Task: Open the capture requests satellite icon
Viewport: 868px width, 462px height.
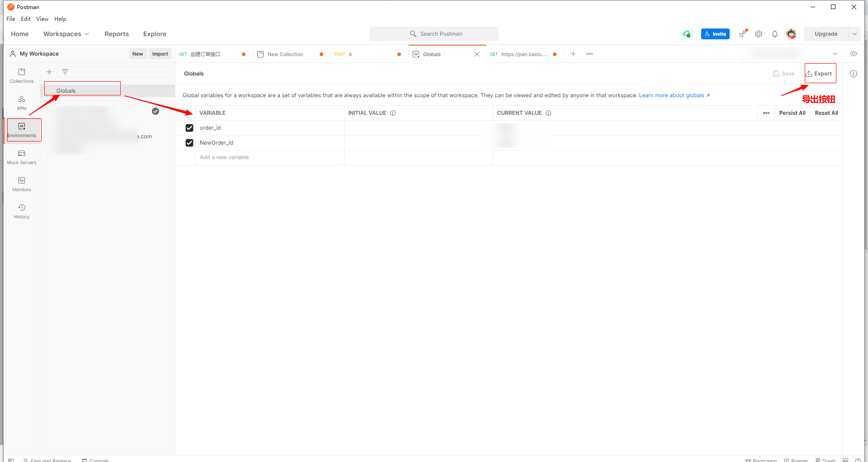Action: [x=743, y=34]
